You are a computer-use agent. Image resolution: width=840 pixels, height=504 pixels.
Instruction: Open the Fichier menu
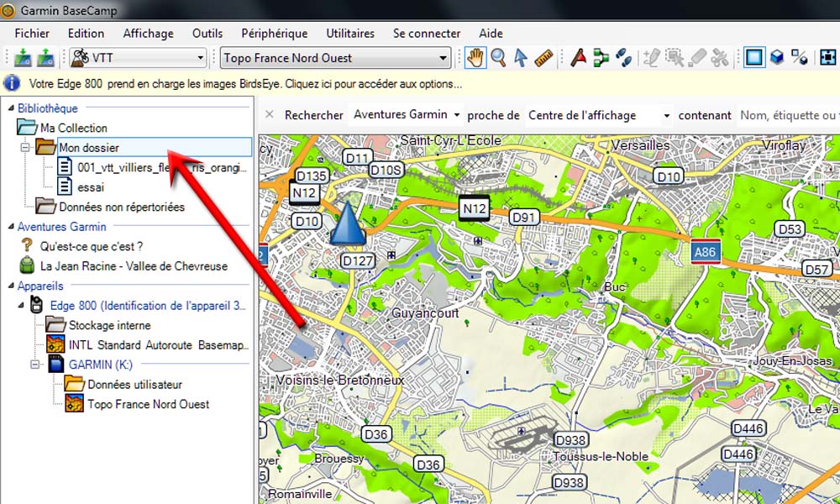pos(32,34)
